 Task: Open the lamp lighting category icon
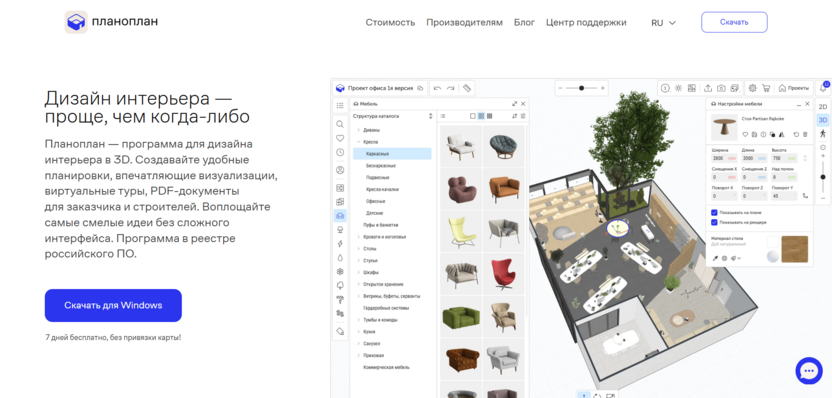point(340,229)
